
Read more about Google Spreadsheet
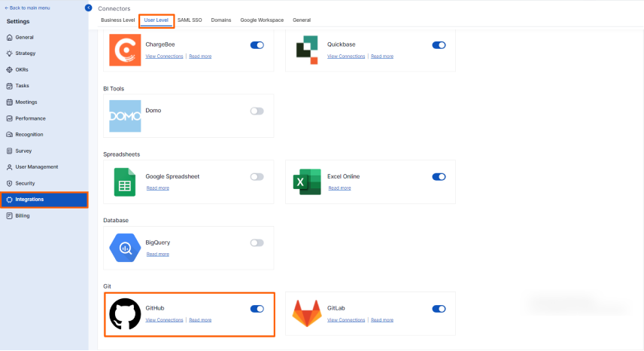[x=158, y=188]
